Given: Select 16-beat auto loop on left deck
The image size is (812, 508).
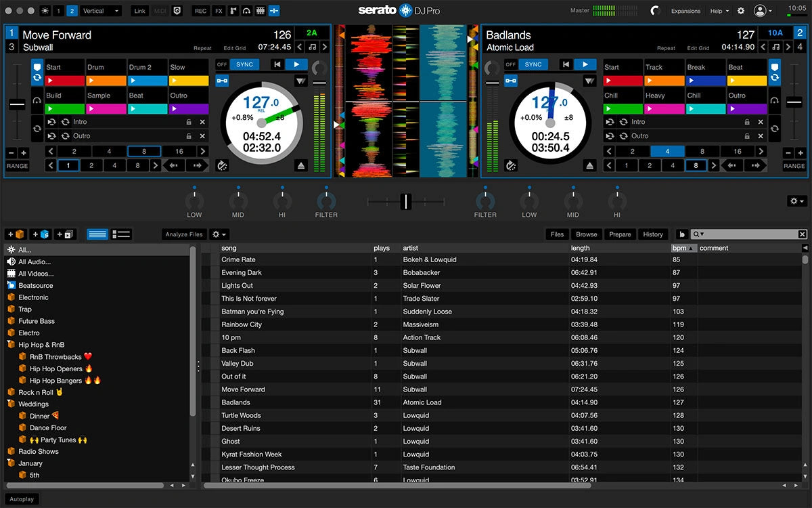Looking at the screenshot, I should (x=179, y=152).
